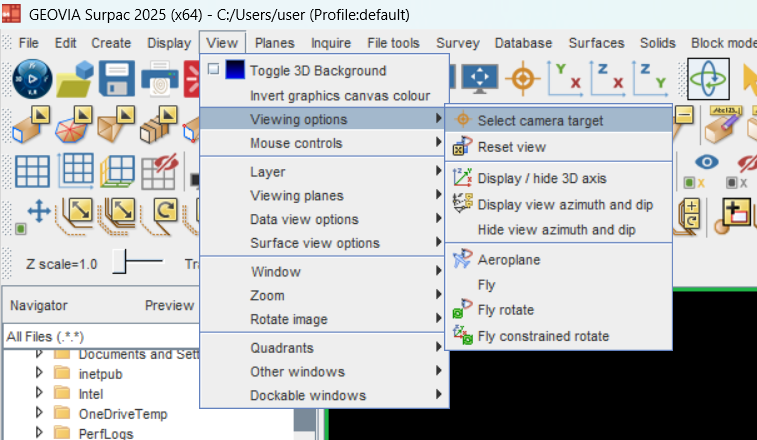Toggle the grid hidden red-eye icon
Screen dimensions: 757x440
coord(159,171)
